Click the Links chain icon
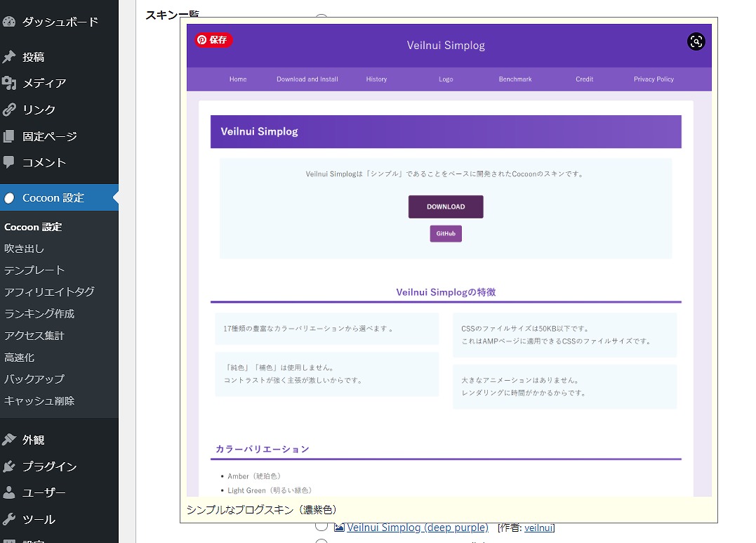This screenshot has height=543, width=756. click(8, 110)
